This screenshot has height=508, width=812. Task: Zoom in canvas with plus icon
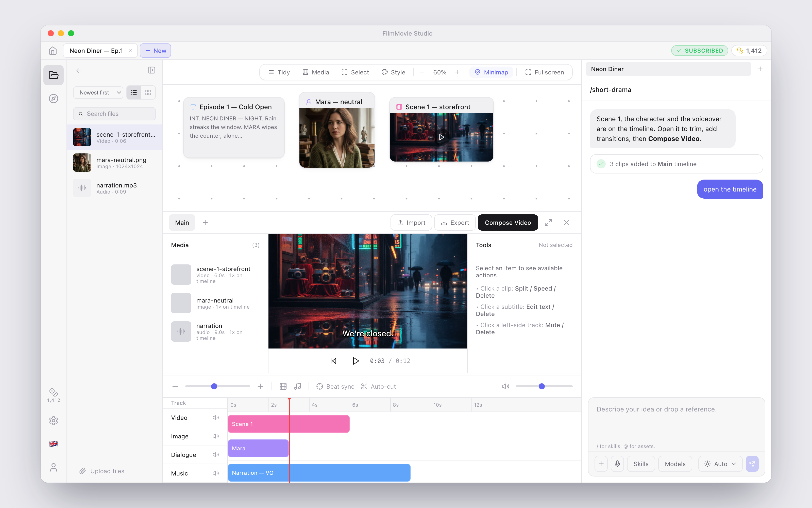(457, 72)
